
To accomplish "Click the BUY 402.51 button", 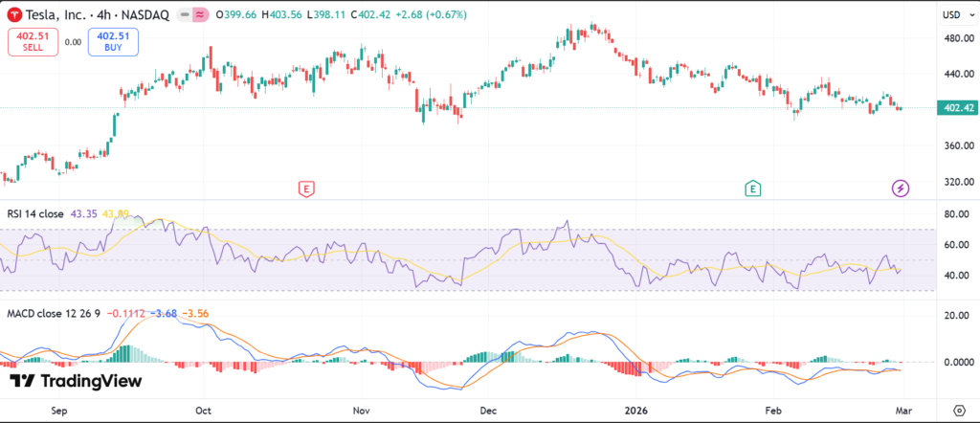I will (x=113, y=42).
